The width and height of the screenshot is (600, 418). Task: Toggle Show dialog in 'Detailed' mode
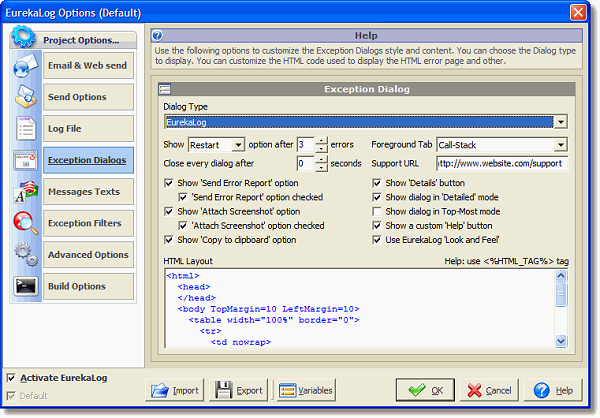coord(377,197)
